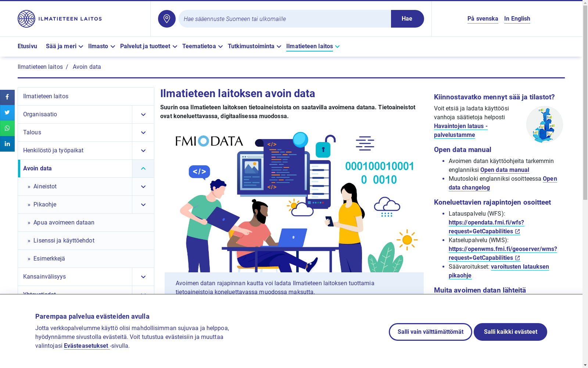Image resolution: width=588 pixels, height=368 pixels.
Task: Expand the Organisaatio sidebar section
Action: click(143, 114)
